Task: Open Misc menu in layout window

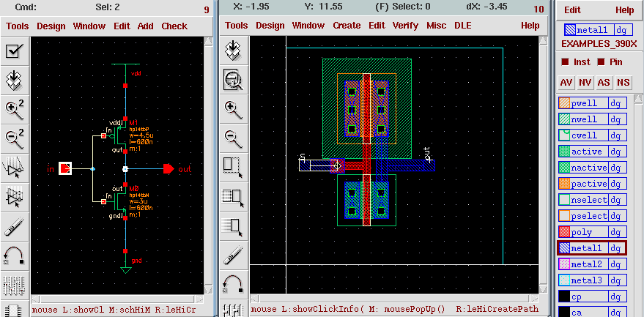Action: pyautogui.click(x=436, y=26)
